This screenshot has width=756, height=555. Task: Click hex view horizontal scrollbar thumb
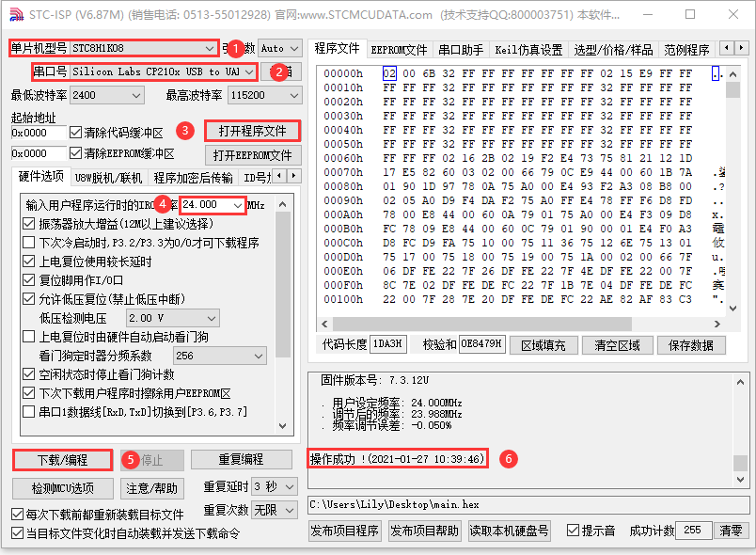click(x=482, y=324)
